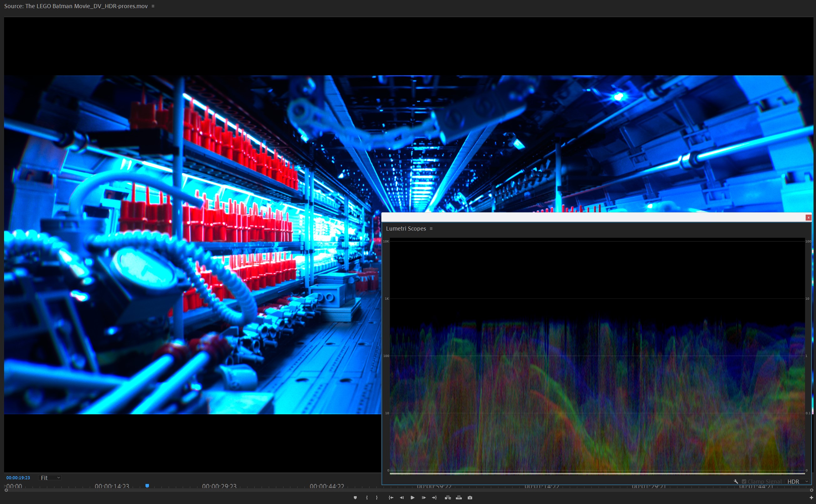The height and width of the screenshot is (504, 816).
Task: Open Source monitor panel menu
Action: pos(153,6)
